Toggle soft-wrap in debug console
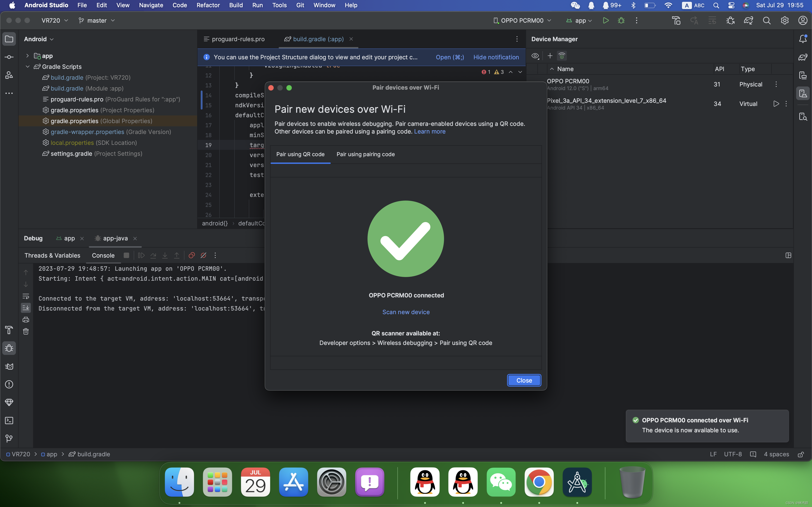 (26, 297)
